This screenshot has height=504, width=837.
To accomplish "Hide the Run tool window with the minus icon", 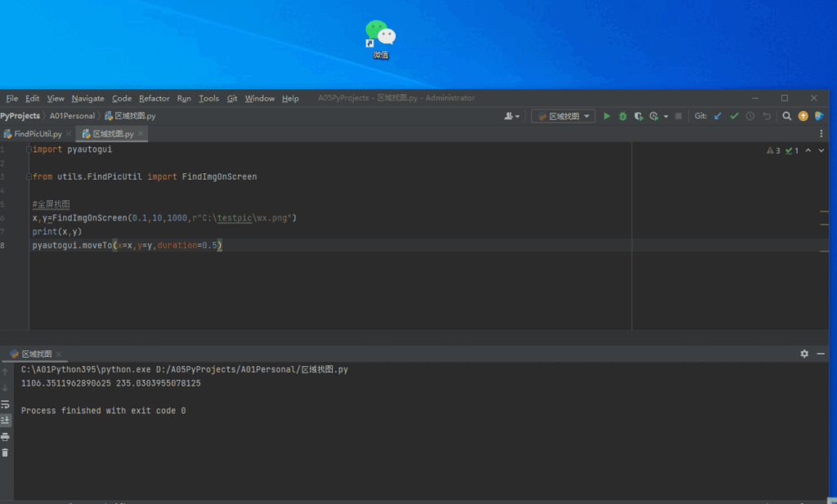I will pos(821,354).
